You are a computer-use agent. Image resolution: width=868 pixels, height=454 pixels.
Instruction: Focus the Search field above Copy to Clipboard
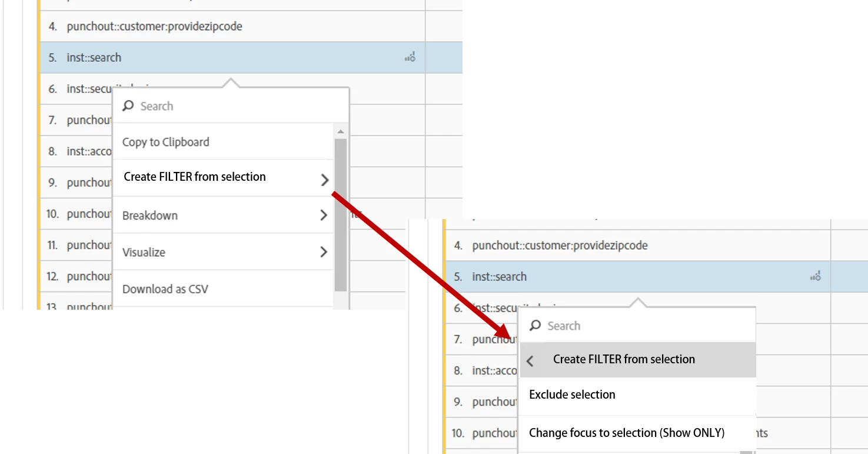point(231,106)
